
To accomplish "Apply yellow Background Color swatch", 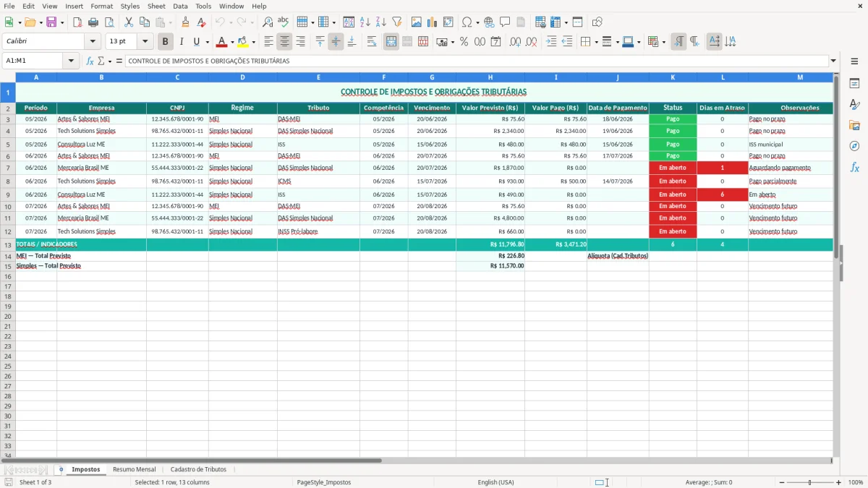I will [243, 42].
